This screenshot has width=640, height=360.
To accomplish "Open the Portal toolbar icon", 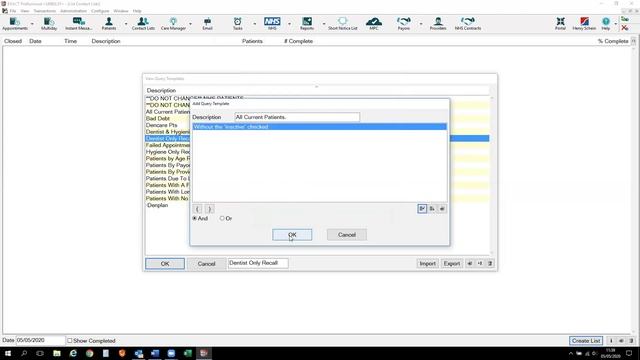I will pos(560,24).
